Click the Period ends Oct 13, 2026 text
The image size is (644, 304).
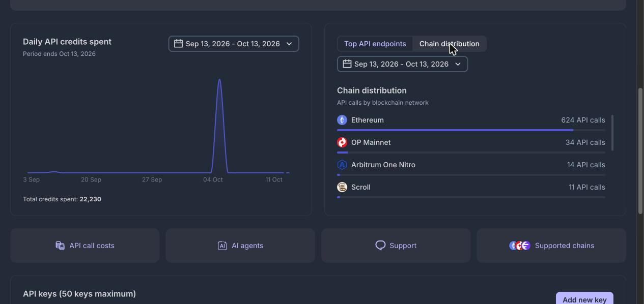[x=59, y=54]
